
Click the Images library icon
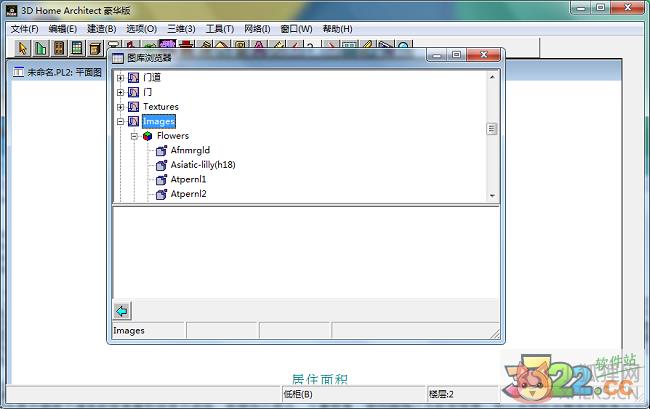coord(133,121)
